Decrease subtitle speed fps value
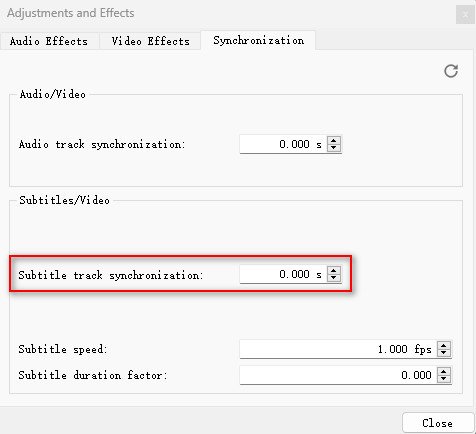 click(444, 353)
